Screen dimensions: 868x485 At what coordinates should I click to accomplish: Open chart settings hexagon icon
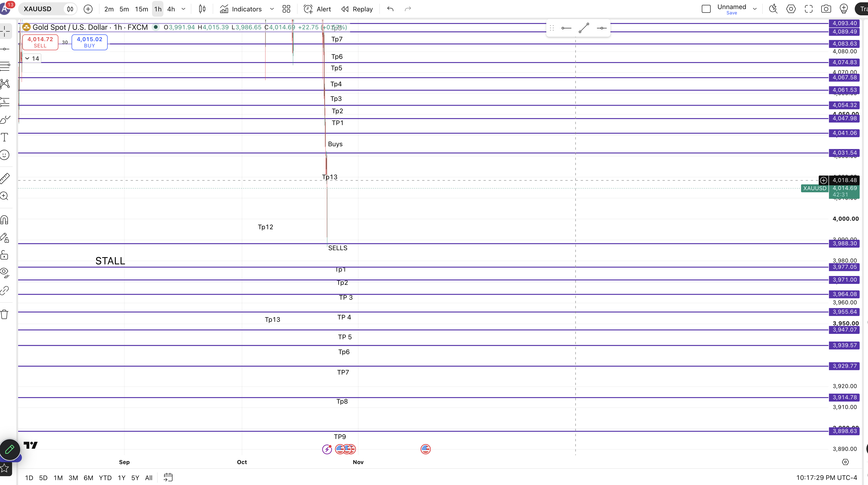[x=791, y=9]
